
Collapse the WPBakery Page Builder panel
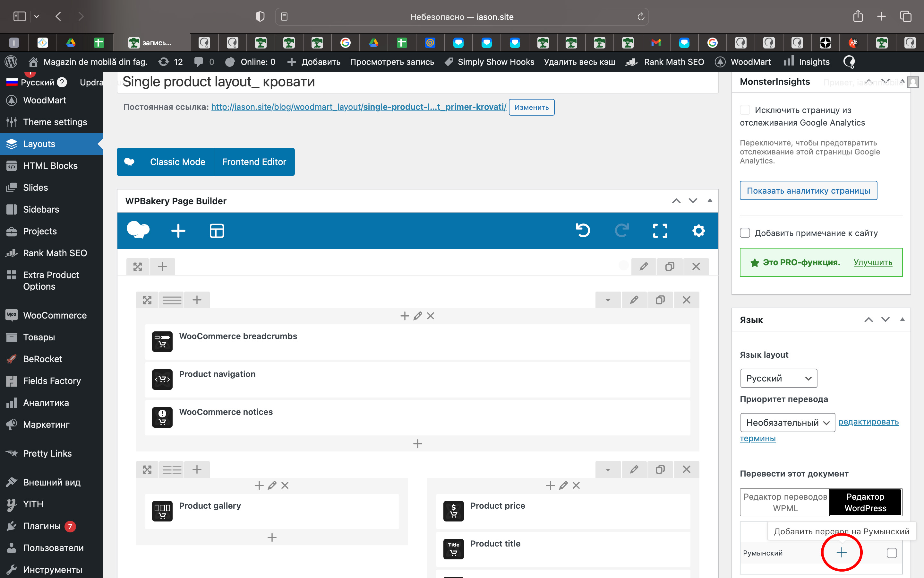(710, 200)
